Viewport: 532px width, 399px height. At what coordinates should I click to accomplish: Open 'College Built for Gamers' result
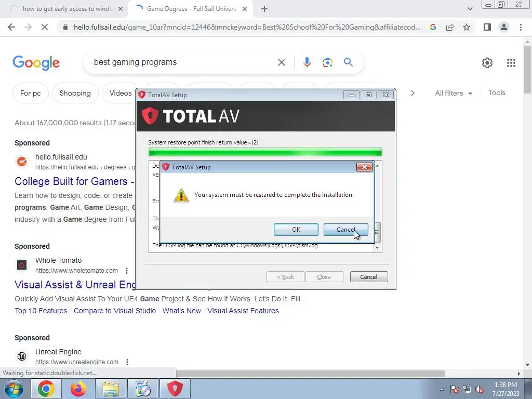74,181
